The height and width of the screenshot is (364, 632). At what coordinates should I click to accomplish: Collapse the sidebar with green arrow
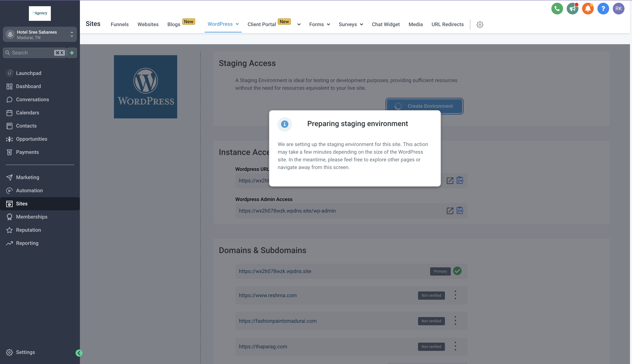point(79,353)
